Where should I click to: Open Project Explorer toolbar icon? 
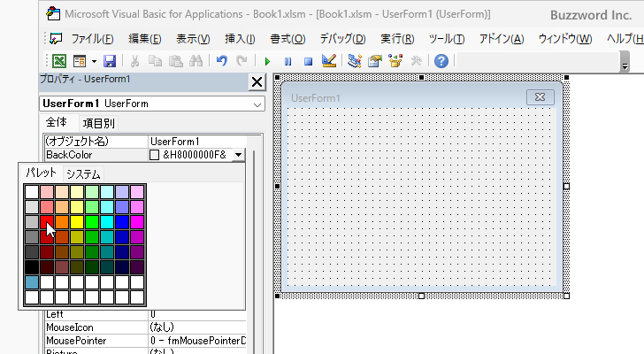(354, 61)
